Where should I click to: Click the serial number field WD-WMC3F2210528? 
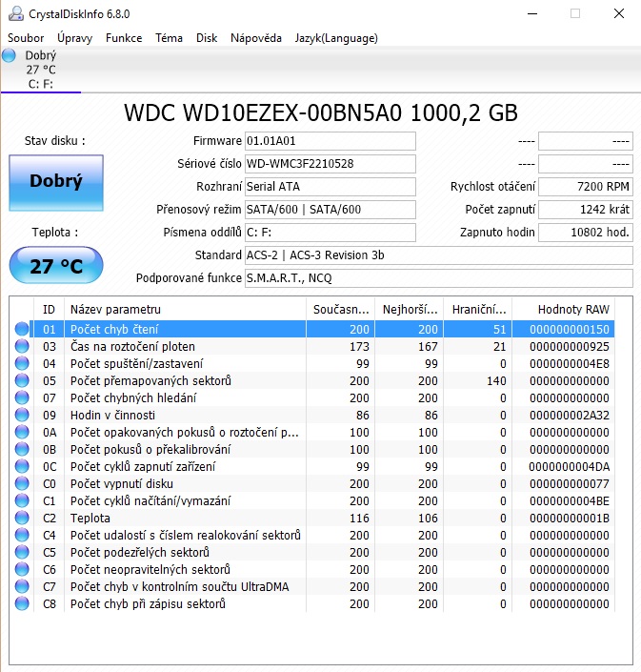tap(331, 164)
